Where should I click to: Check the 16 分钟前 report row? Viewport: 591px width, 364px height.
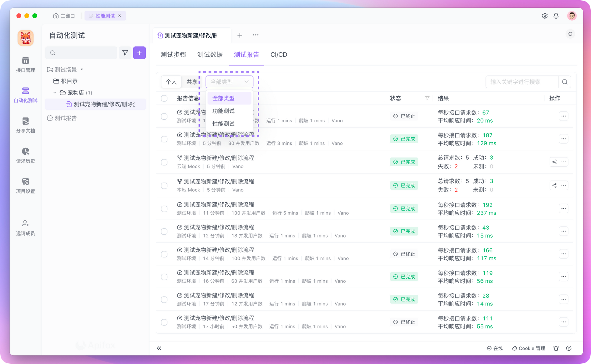click(164, 277)
